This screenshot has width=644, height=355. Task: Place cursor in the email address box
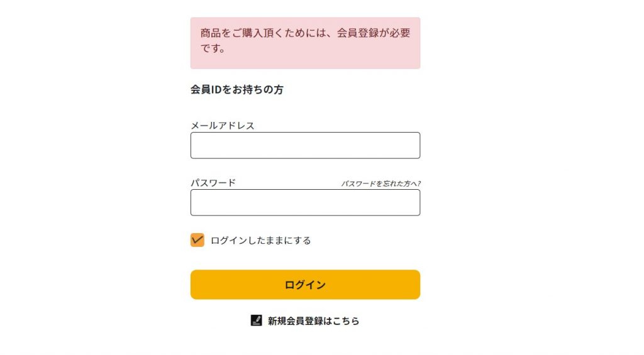[x=305, y=145]
